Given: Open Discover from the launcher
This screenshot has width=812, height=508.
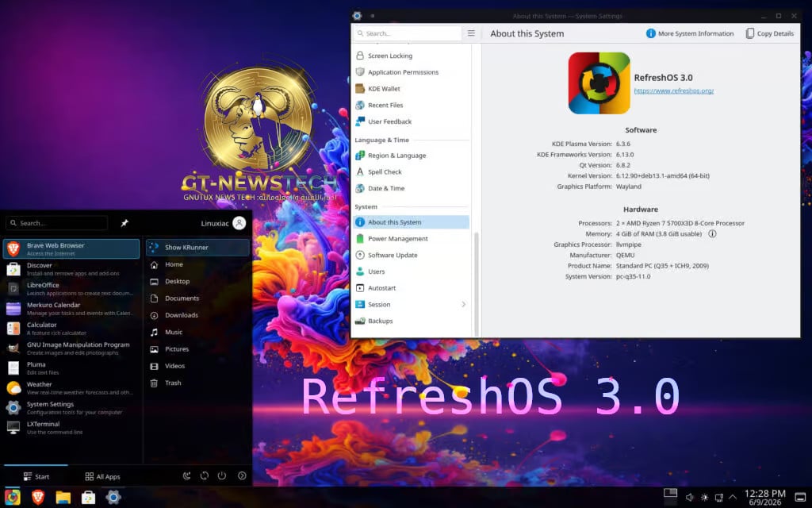Looking at the screenshot, I should click(x=71, y=269).
